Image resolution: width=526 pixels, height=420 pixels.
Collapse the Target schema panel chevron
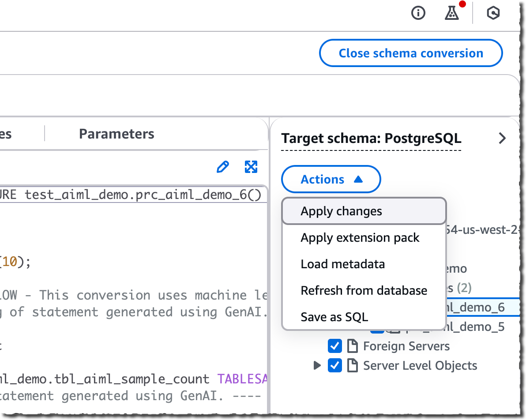tap(502, 139)
